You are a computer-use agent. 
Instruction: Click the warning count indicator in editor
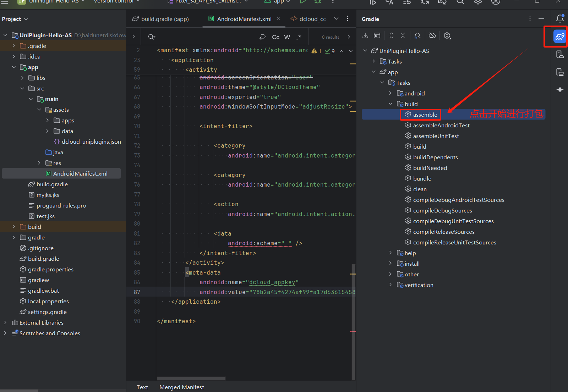[x=316, y=51]
